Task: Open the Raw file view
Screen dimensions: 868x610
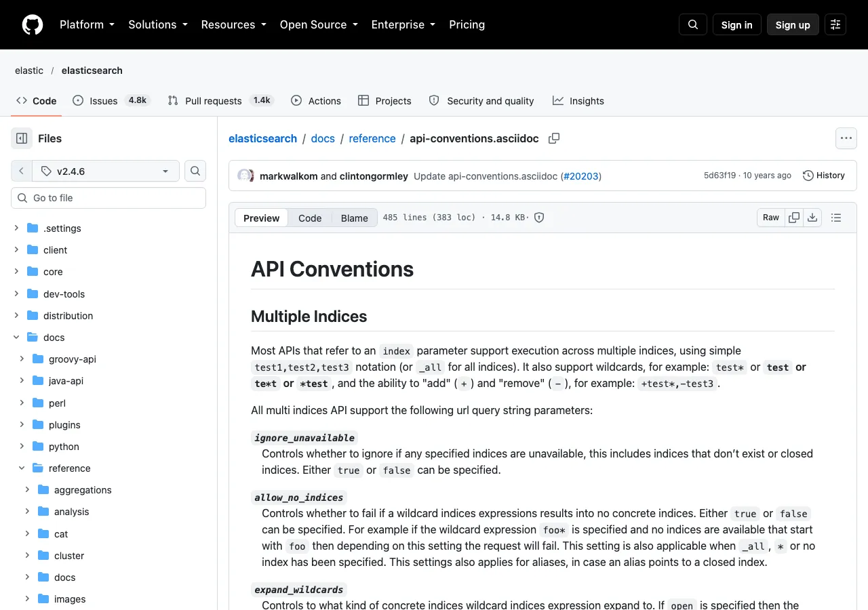Action: point(771,218)
